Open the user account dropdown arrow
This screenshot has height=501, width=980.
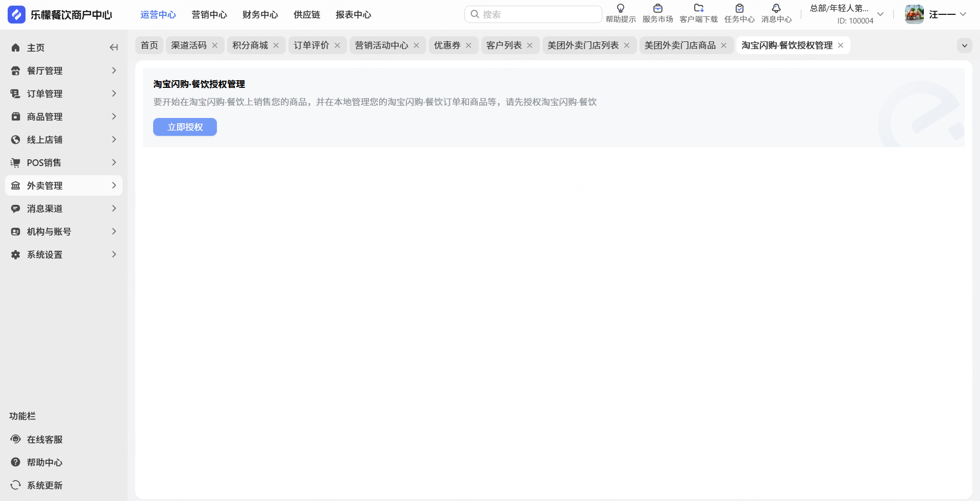coord(963,14)
